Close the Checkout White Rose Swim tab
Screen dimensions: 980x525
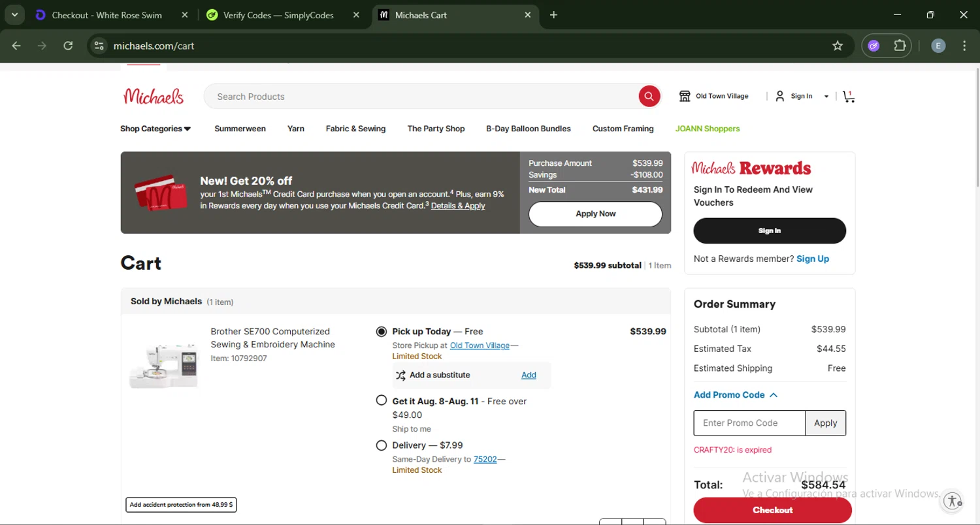[185, 15]
